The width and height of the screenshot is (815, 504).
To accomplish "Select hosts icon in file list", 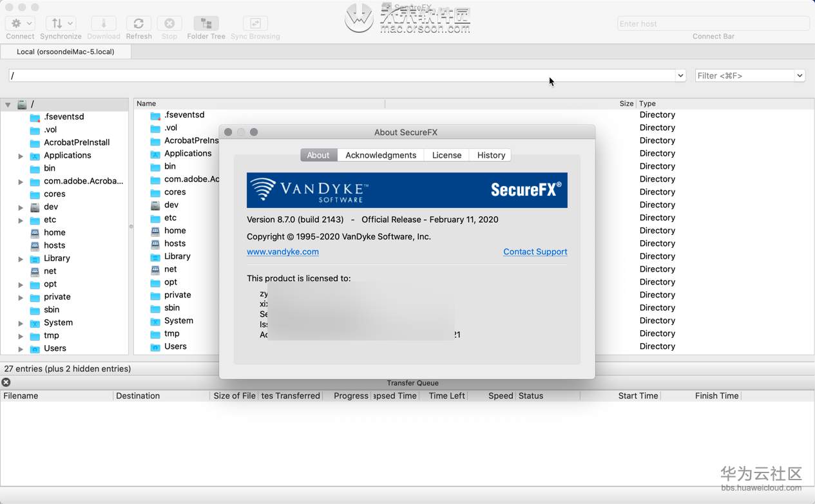I will click(155, 244).
